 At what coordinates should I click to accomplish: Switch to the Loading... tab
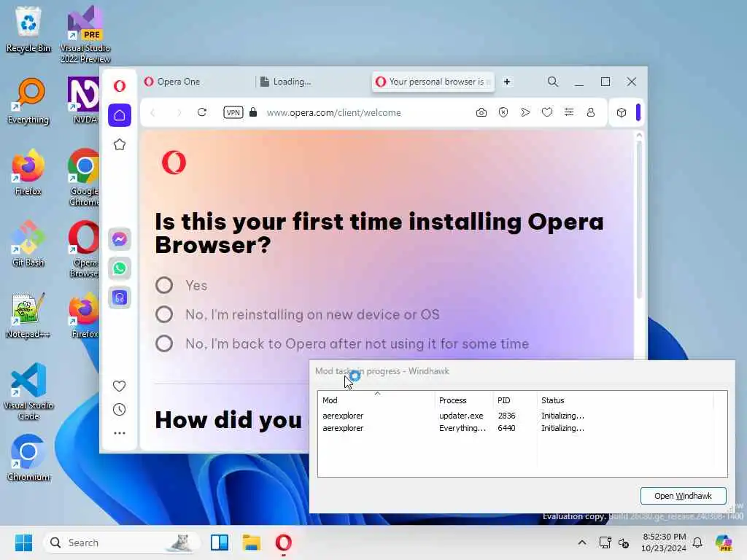312,82
